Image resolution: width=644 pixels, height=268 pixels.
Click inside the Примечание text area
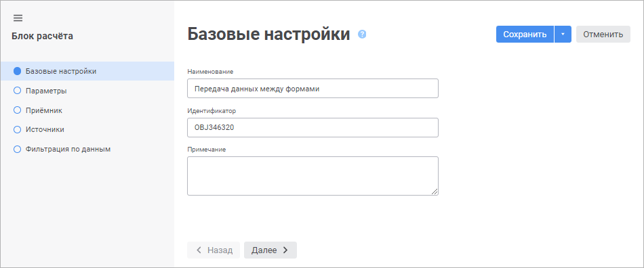point(313,176)
